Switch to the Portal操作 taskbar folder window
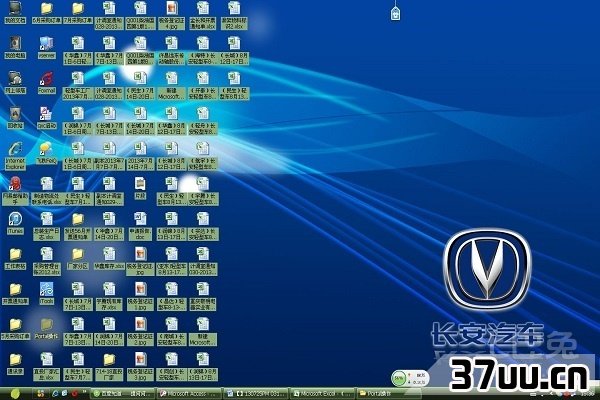Image resolution: width=600 pixels, height=400 pixels. 389,393
